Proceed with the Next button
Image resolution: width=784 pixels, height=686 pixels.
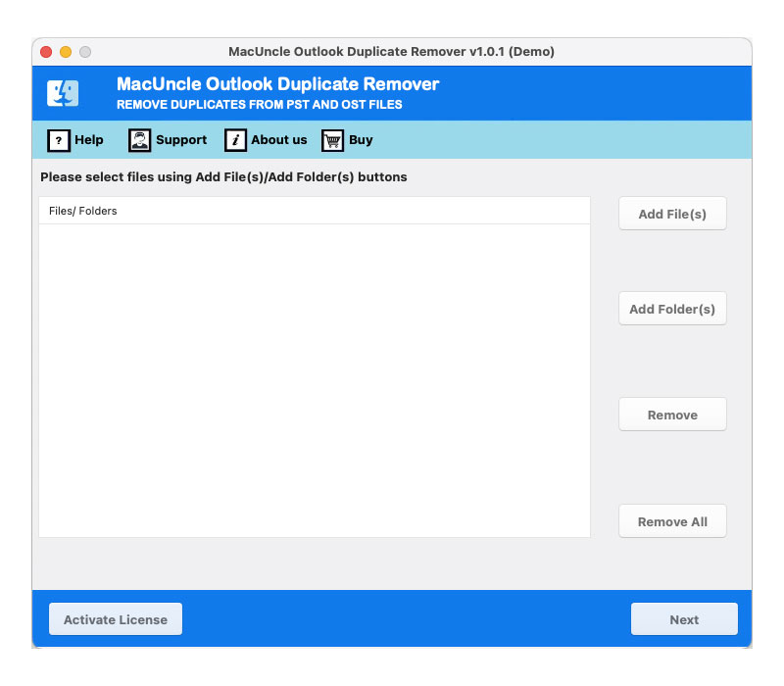[x=684, y=619]
